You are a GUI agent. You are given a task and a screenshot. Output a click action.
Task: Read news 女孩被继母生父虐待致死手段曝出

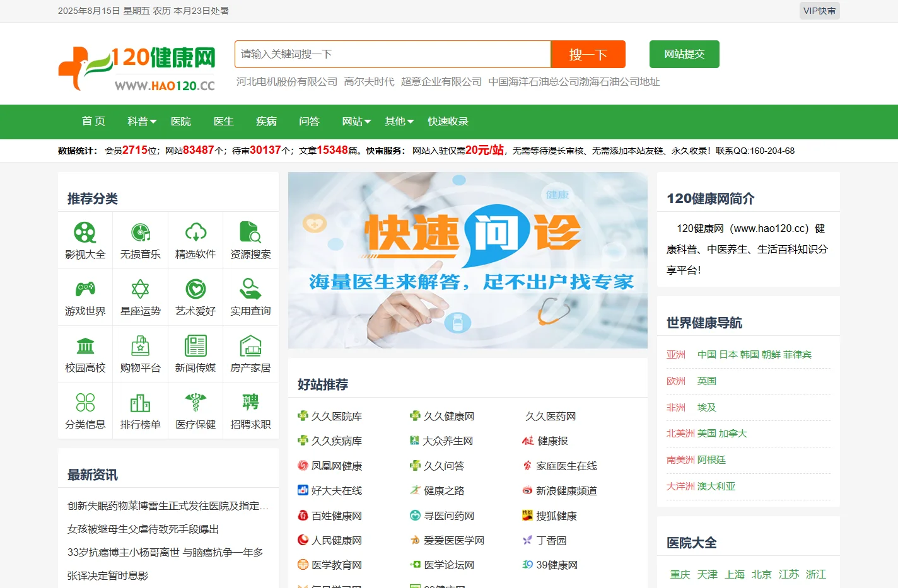click(x=143, y=529)
